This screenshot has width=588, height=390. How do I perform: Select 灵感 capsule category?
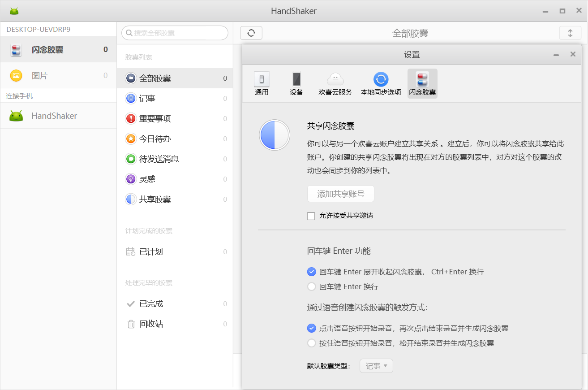[x=175, y=179]
